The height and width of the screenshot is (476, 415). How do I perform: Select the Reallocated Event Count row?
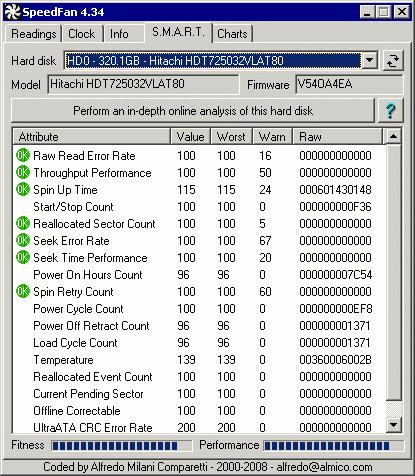coord(200,377)
